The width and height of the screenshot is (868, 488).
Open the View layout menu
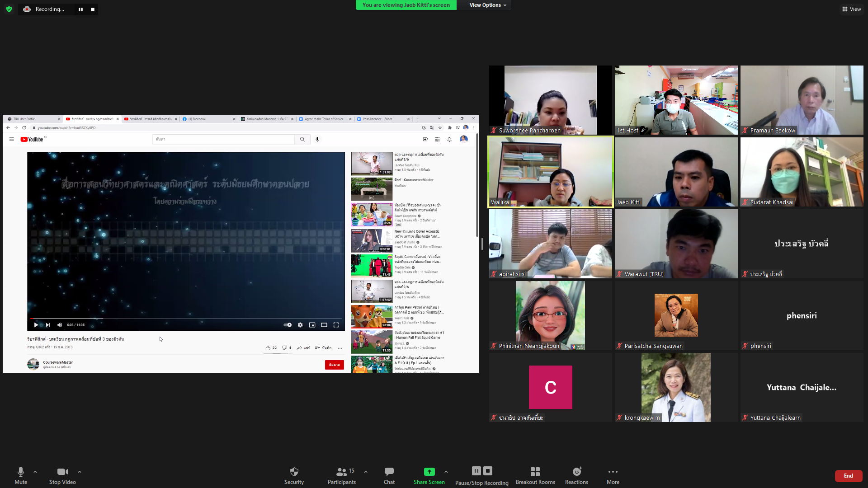coord(851,9)
